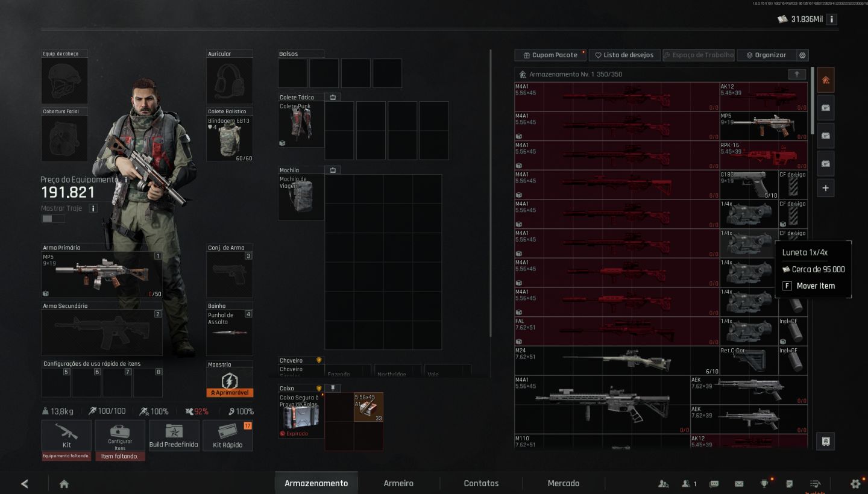Open the safe icon below storage sidebar
The height and width of the screenshot is (494, 868).
(x=825, y=441)
